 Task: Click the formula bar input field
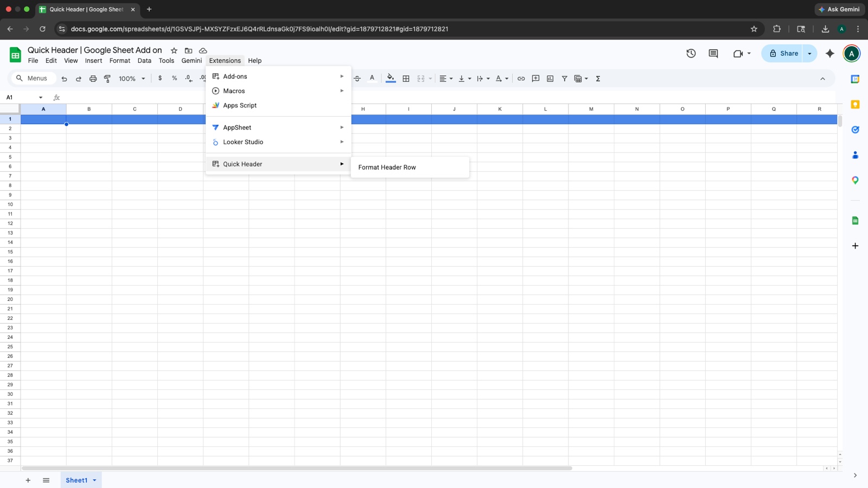(x=434, y=98)
